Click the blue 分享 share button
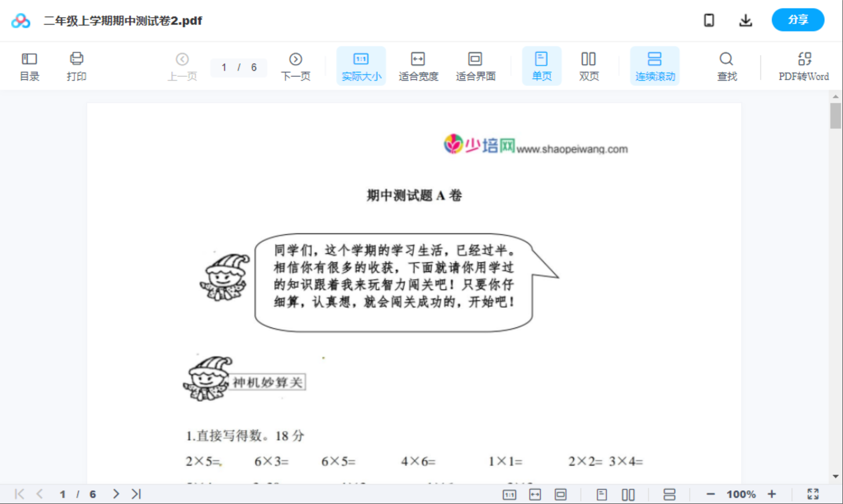This screenshot has width=843, height=504. (798, 20)
